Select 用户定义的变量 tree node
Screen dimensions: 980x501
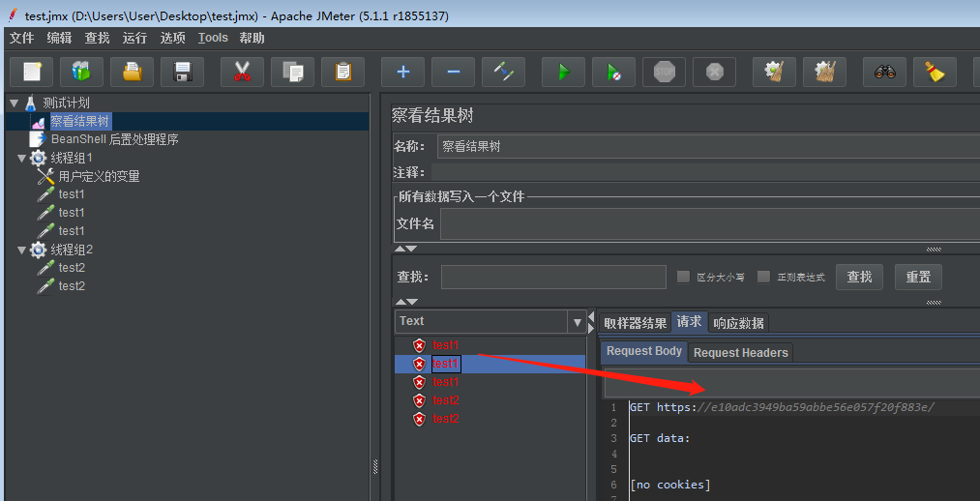99,176
